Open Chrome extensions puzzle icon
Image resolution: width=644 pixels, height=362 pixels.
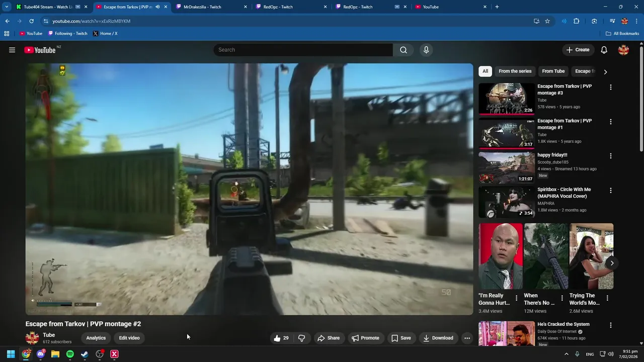click(577, 21)
